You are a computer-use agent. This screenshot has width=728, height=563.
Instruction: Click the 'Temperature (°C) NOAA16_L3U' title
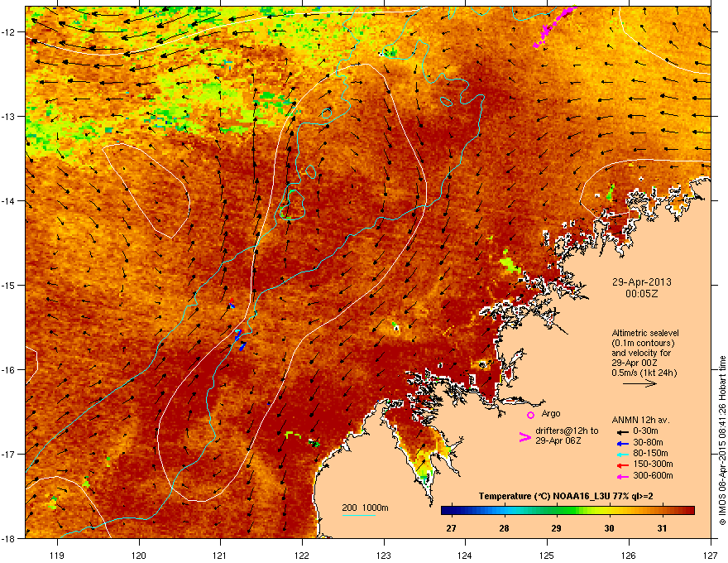(543, 496)
